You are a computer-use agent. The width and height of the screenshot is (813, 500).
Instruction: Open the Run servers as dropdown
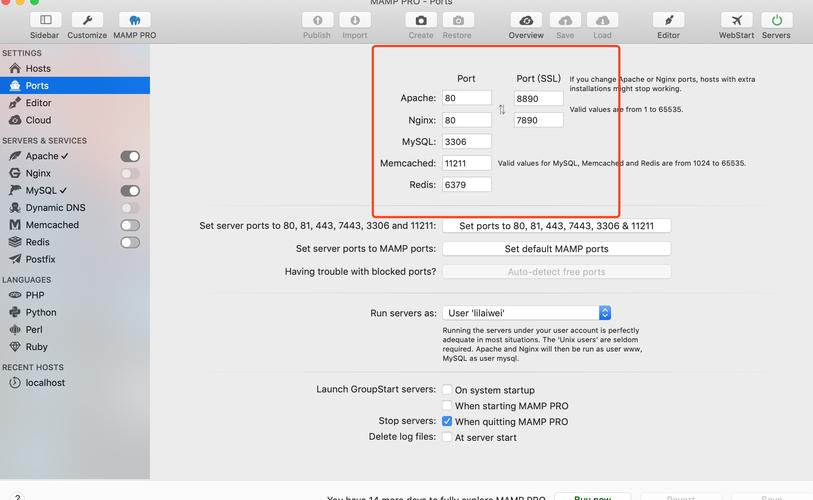click(527, 313)
